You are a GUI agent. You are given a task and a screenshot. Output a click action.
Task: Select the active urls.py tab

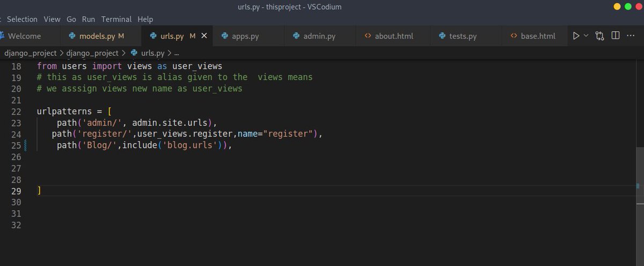(x=177, y=36)
